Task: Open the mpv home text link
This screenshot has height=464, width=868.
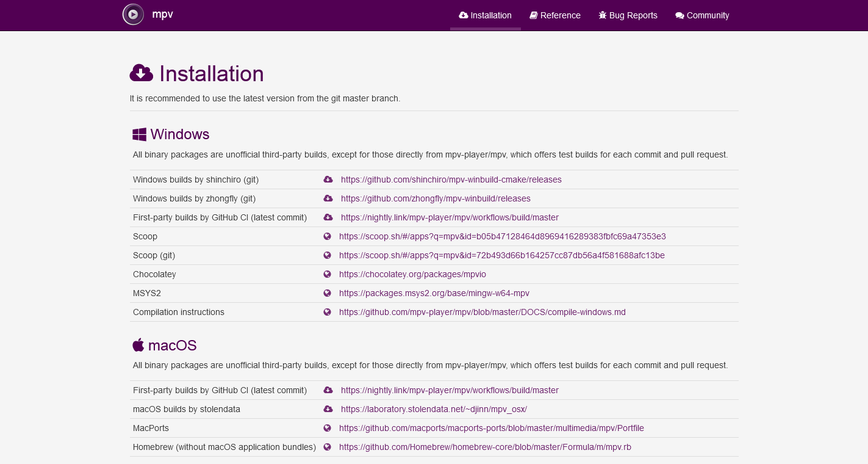Action: click(163, 14)
